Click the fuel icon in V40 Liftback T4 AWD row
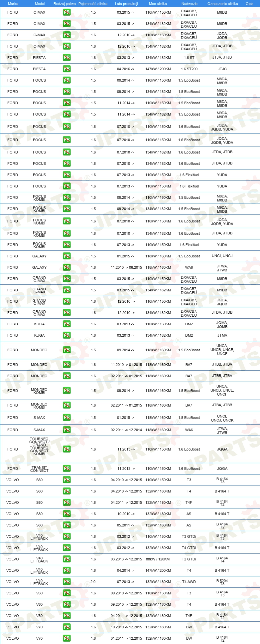Image resolution: width=260 pixels, height=644 pixels. point(66,582)
